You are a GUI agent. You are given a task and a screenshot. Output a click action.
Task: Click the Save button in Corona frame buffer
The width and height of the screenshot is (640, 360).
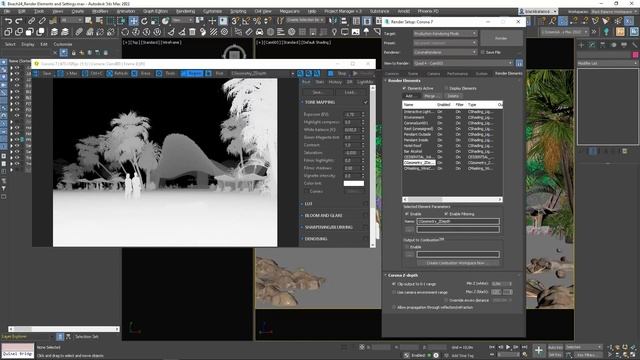coord(44,73)
